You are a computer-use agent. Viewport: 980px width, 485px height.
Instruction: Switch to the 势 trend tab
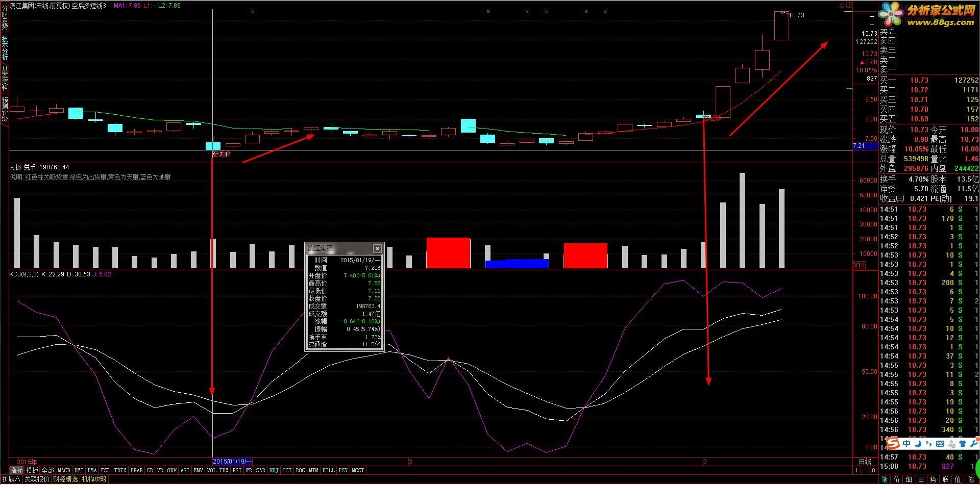933,479
